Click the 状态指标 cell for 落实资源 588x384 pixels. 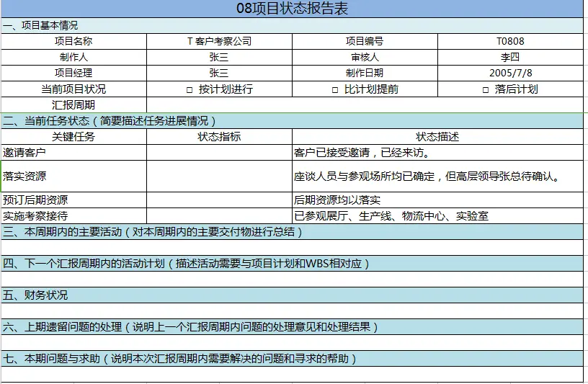click(x=219, y=177)
